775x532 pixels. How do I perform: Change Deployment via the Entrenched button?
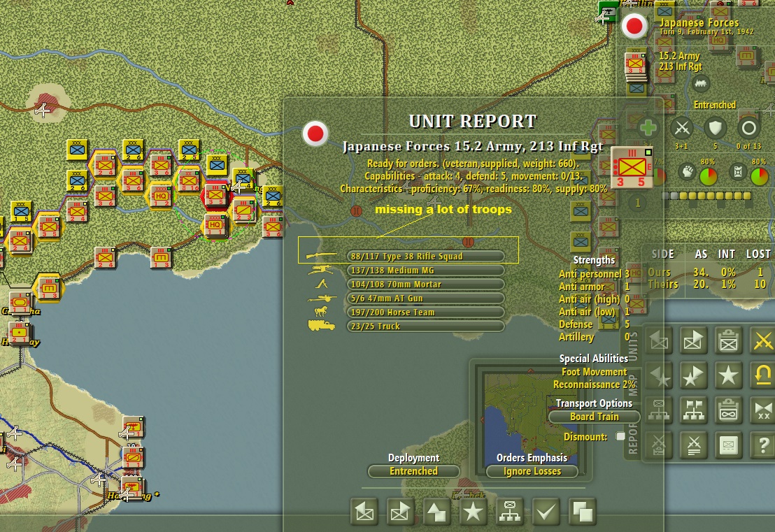[x=413, y=471]
